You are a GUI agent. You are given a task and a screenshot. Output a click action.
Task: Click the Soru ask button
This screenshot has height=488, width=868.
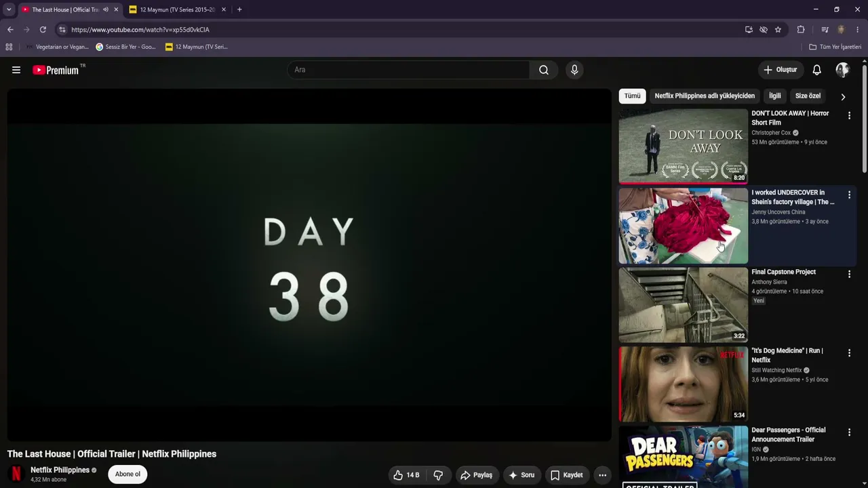(521, 475)
